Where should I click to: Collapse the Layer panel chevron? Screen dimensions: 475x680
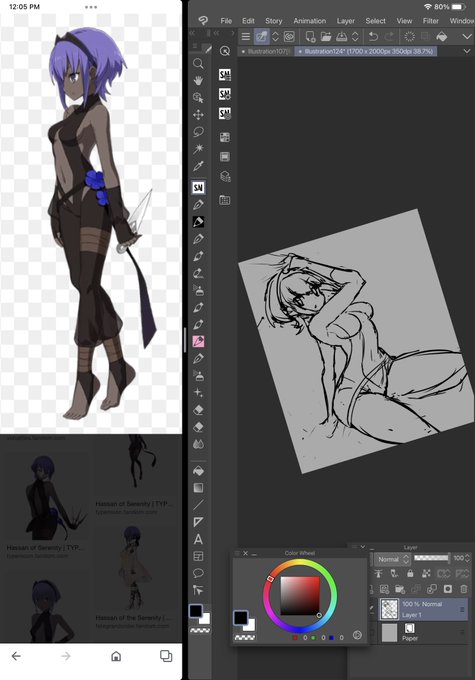(x=363, y=547)
